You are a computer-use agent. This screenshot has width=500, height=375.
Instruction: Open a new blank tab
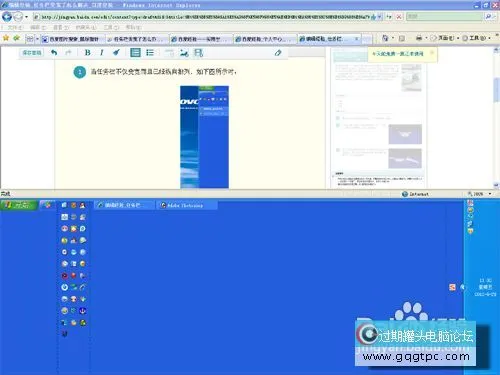[367, 39]
